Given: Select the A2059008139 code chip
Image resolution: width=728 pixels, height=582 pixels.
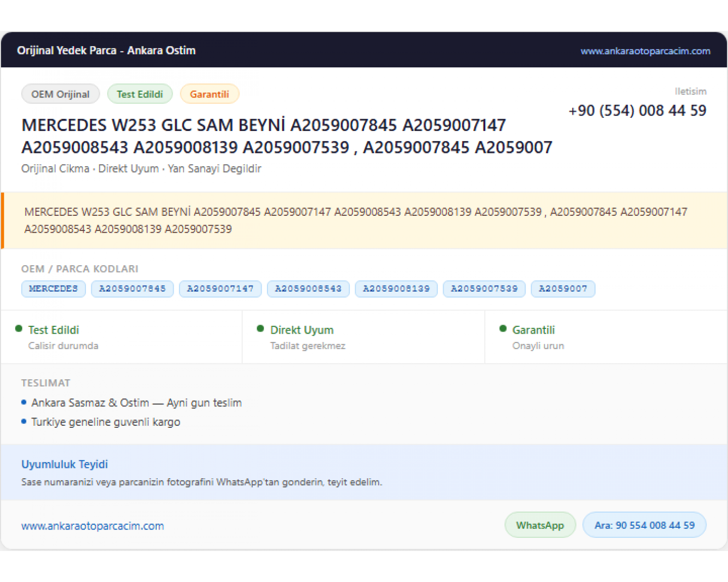Looking at the screenshot, I should tap(396, 289).
